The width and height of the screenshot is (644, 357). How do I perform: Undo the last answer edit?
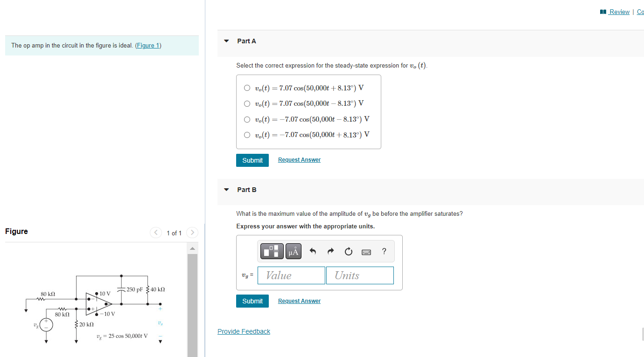(313, 252)
